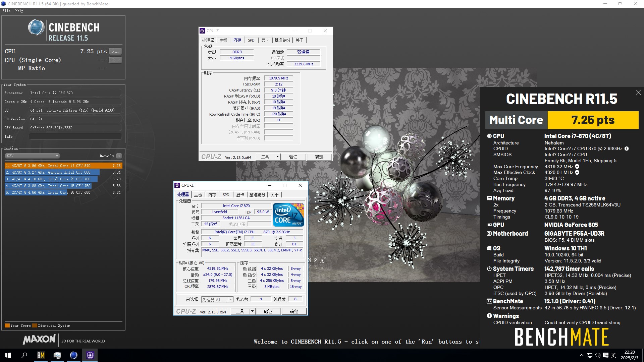Select ranking row Intel Core i7 CPU 870
Viewport: 644px width, 362px height.
point(63,166)
